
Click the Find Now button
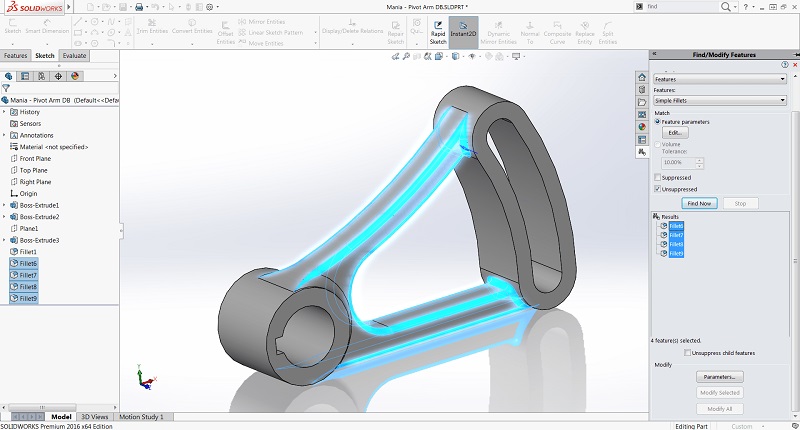[x=699, y=203]
